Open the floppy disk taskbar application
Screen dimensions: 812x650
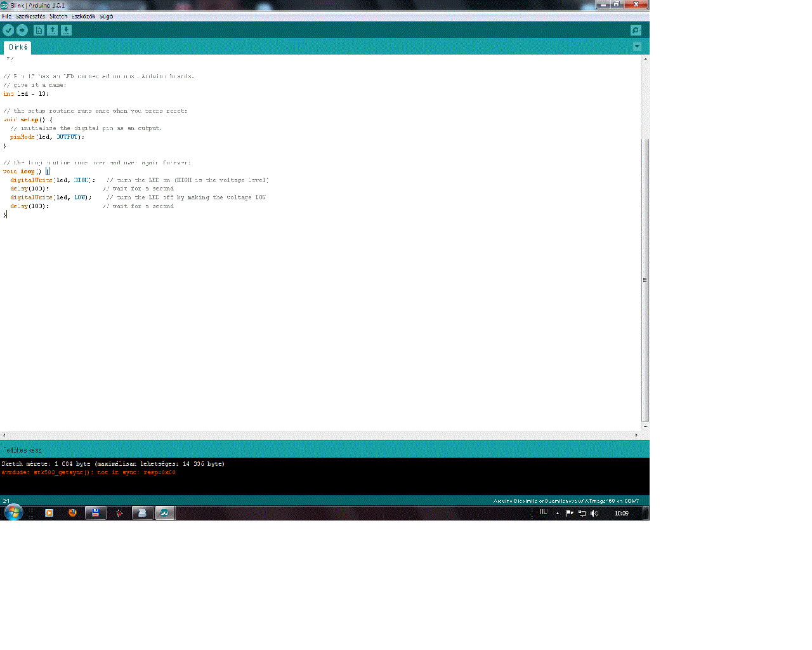[96, 513]
